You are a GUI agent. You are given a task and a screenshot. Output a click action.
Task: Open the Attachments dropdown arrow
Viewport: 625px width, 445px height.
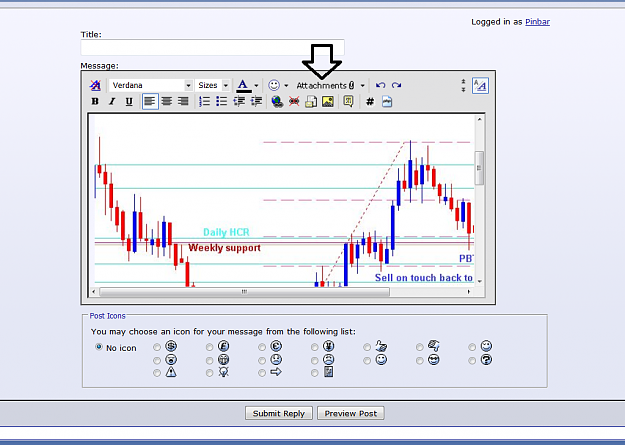[x=362, y=86]
